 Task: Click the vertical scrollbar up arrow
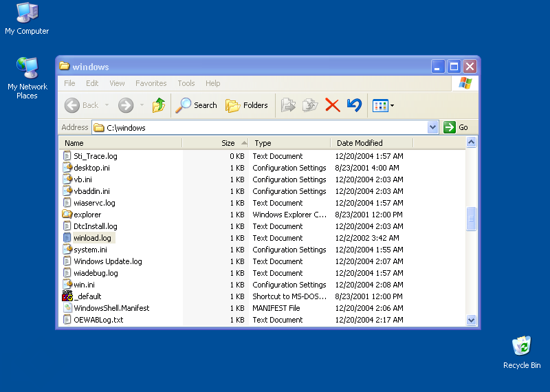[471, 142]
